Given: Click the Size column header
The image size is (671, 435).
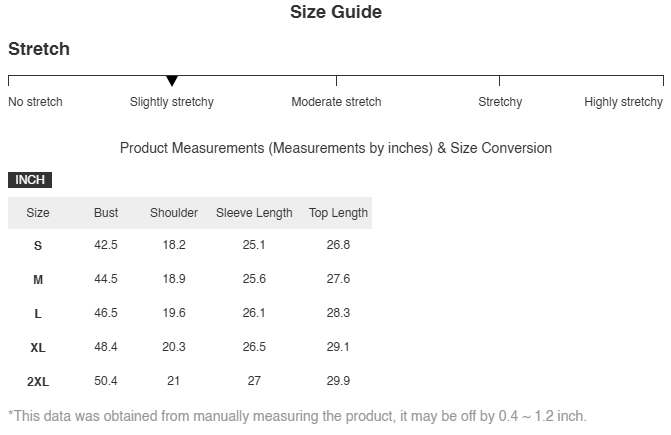Looking at the screenshot, I should pos(38,213).
